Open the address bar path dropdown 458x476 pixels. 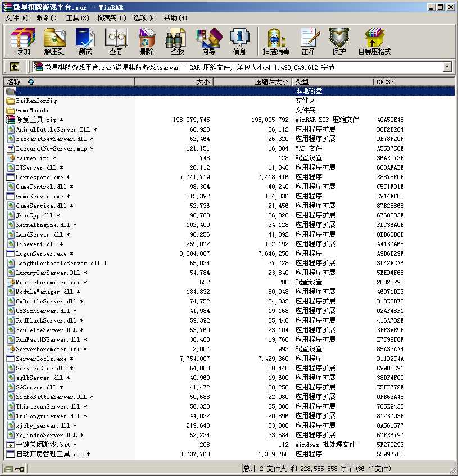tap(447, 67)
